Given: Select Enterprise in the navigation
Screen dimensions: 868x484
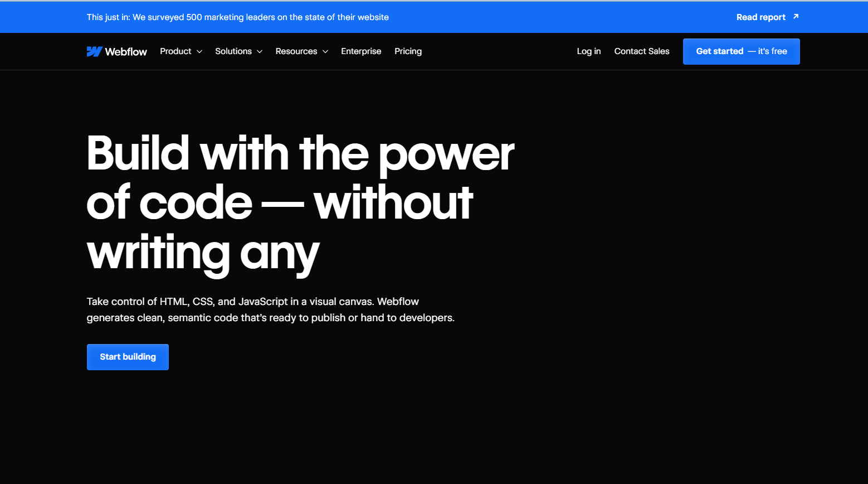Looking at the screenshot, I should point(361,51).
